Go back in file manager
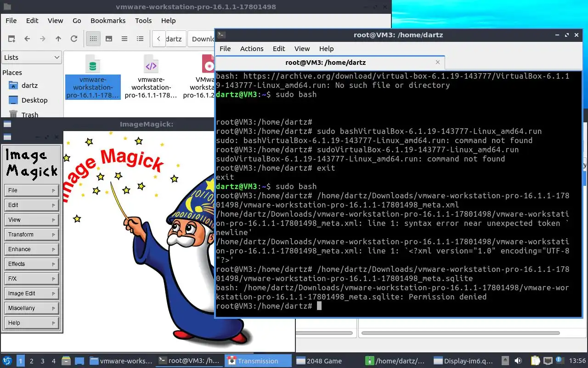 point(27,39)
